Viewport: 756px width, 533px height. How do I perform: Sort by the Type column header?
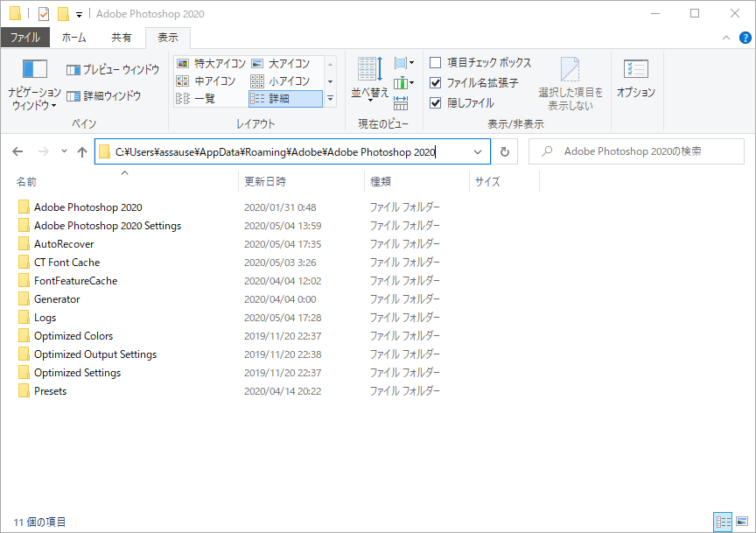click(x=416, y=182)
